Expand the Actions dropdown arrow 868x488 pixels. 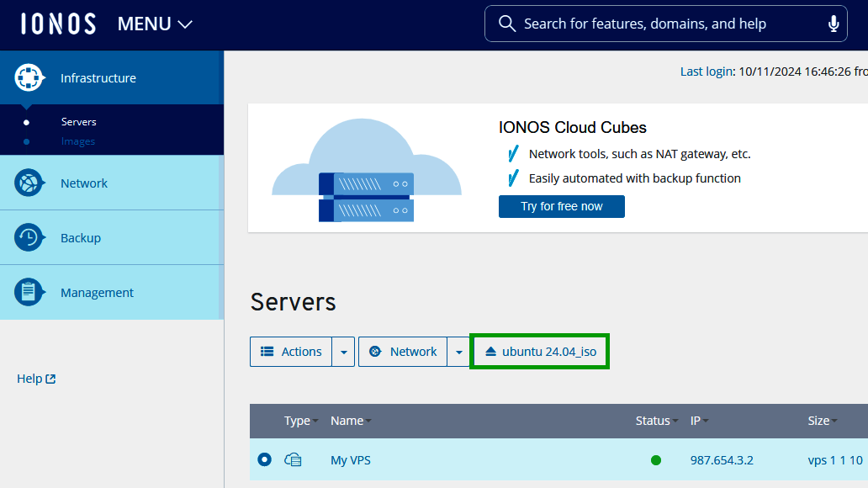coord(343,352)
